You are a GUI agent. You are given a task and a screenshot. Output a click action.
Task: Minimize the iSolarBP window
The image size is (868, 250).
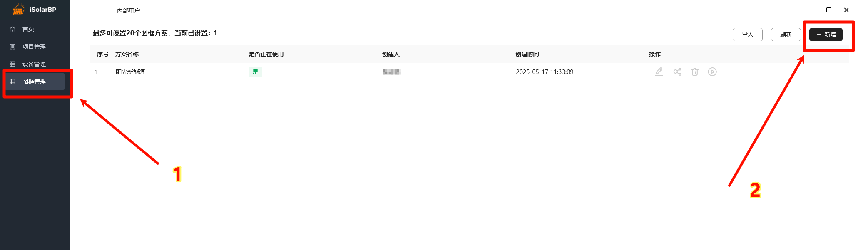click(x=811, y=10)
